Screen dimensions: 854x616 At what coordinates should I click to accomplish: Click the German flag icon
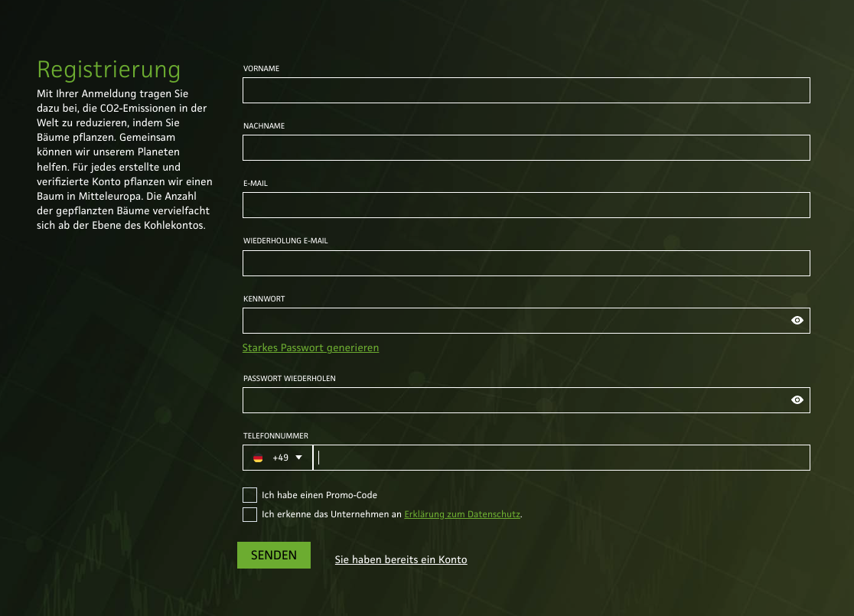pyautogui.click(x=259, y=457)
